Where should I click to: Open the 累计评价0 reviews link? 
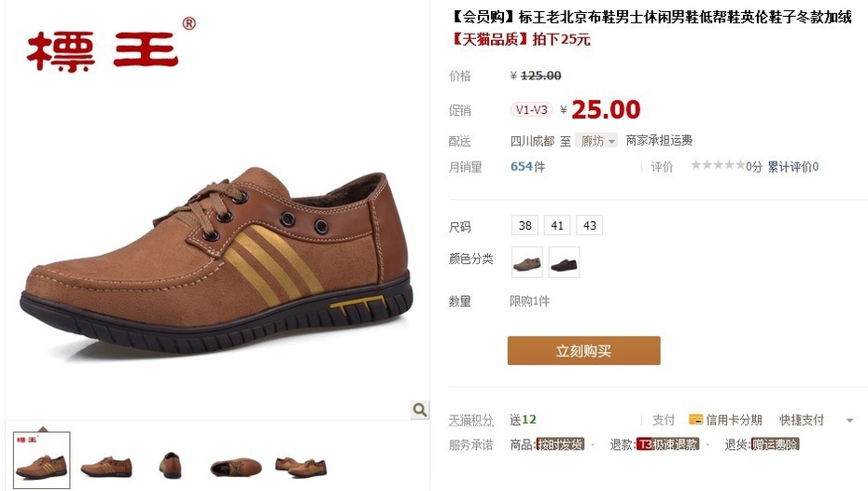(x=792, y=166)
